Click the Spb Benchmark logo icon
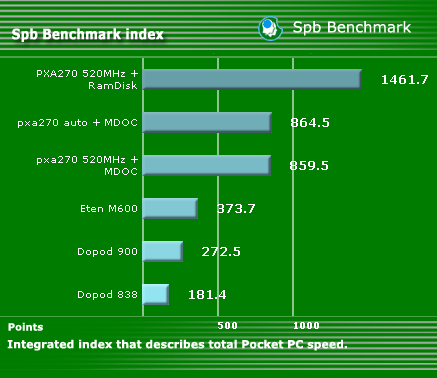 270,28
